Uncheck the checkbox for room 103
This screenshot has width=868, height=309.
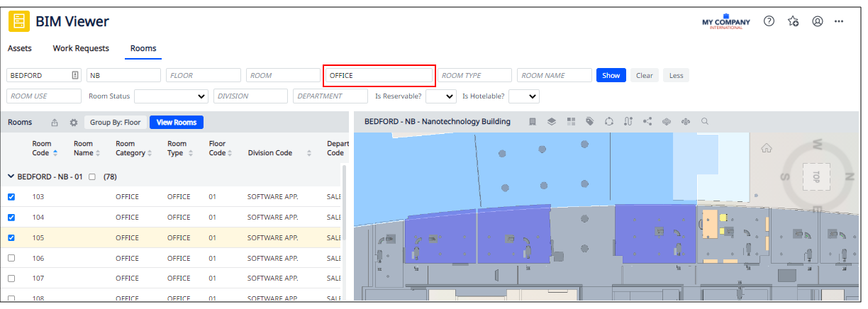(11, 197)
